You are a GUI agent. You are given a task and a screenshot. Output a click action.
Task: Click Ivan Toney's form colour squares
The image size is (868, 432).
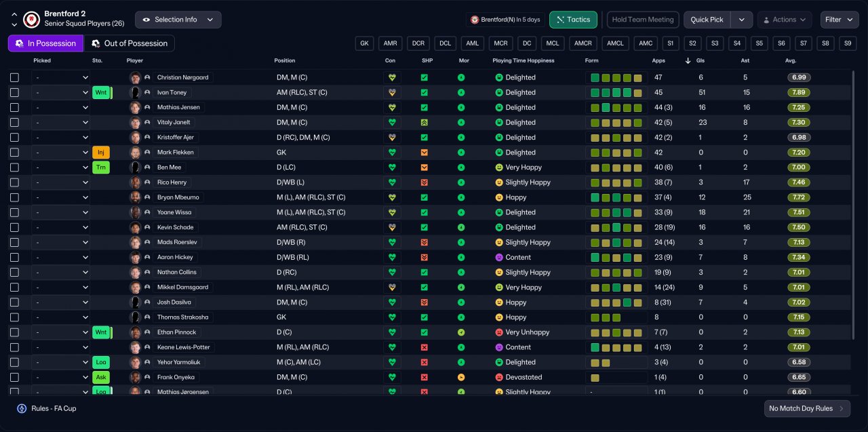pyautogui.click(x=616, y=92)
